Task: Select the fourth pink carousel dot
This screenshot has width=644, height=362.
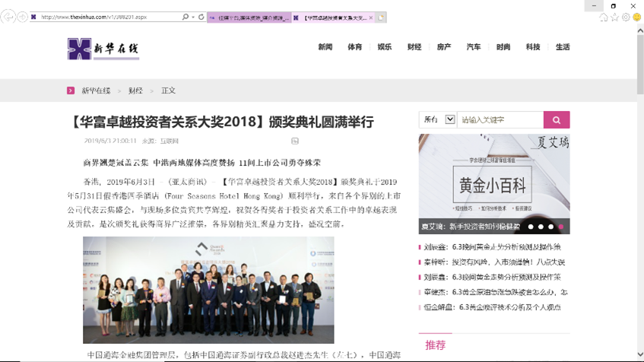Action: 561,227
